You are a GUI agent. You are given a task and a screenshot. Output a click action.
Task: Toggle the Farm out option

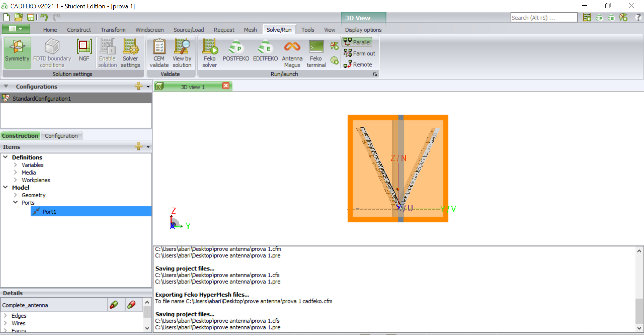click(360, 53)
